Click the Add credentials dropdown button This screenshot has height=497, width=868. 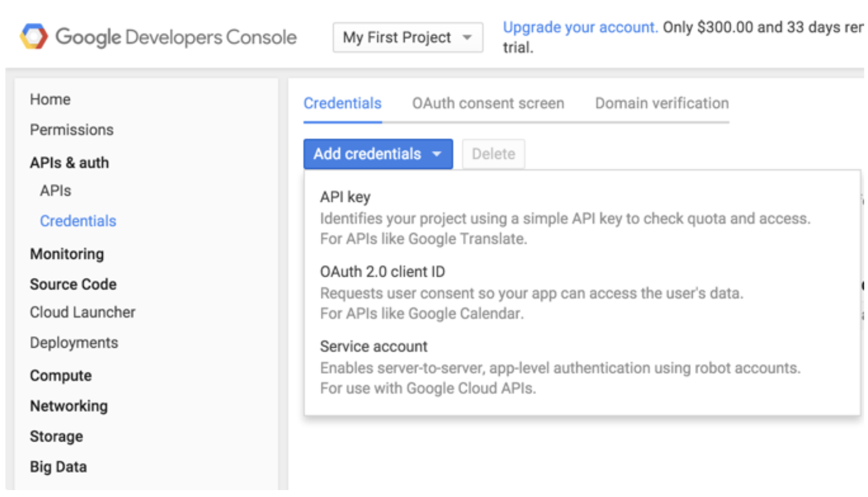377,154
